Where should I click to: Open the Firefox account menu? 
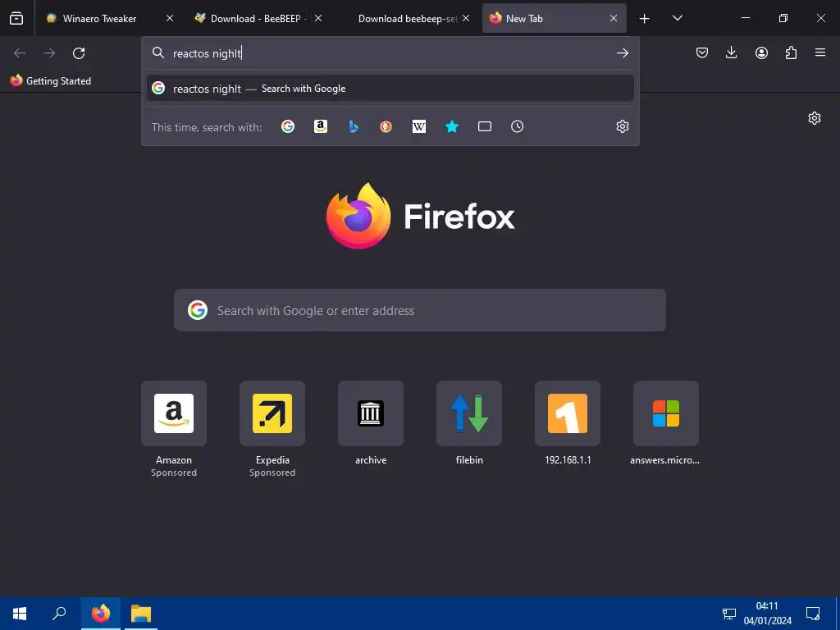[x=761, y=52]
